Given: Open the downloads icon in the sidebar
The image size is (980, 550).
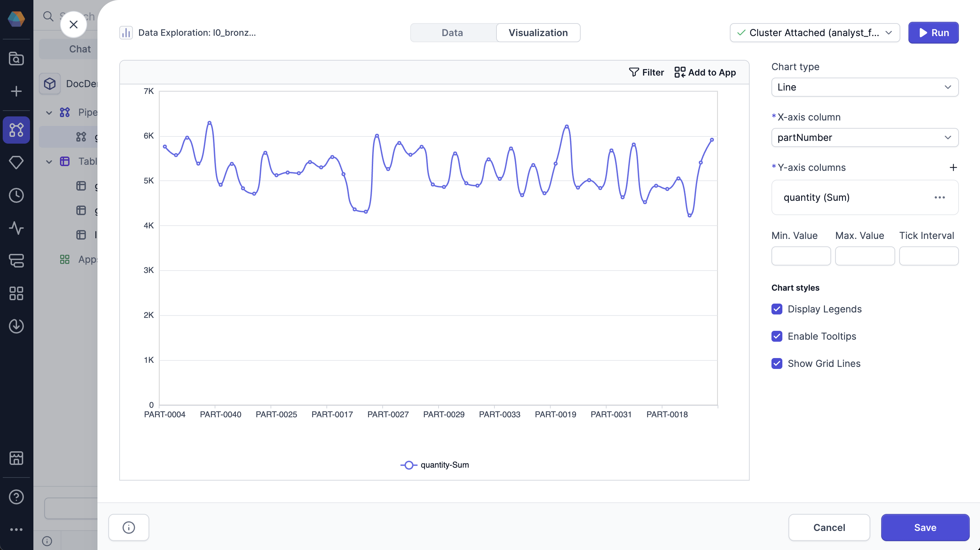Looking at the screenshot, I should pyautogui.click(x=16, y=326).
